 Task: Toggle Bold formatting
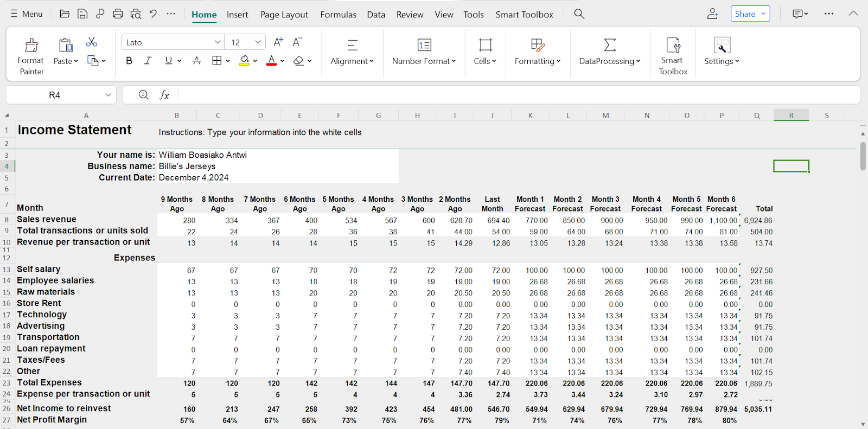(x=129, y=61)
